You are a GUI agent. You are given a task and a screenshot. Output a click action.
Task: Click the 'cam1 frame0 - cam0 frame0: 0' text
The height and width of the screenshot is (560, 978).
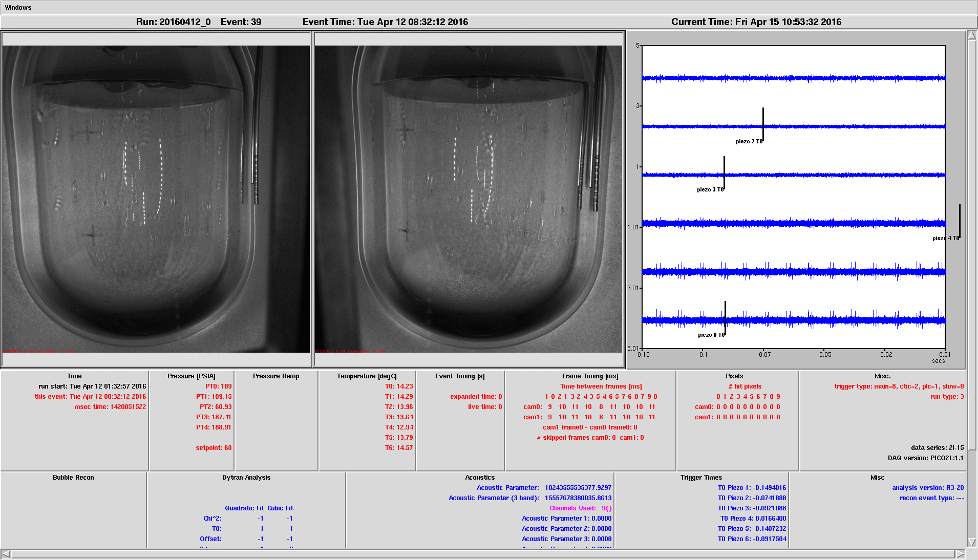tap(590, 427)
